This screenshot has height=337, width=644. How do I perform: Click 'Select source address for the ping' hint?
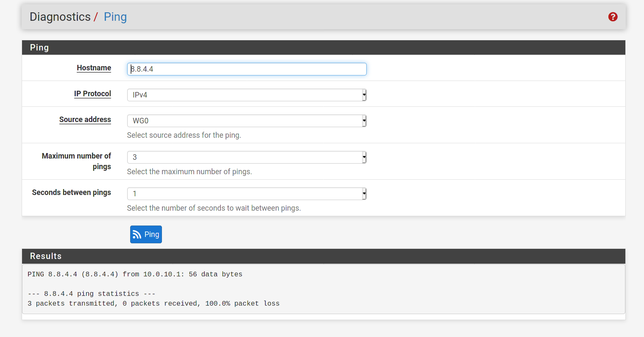pyautogui.click(x=184, y=135)
